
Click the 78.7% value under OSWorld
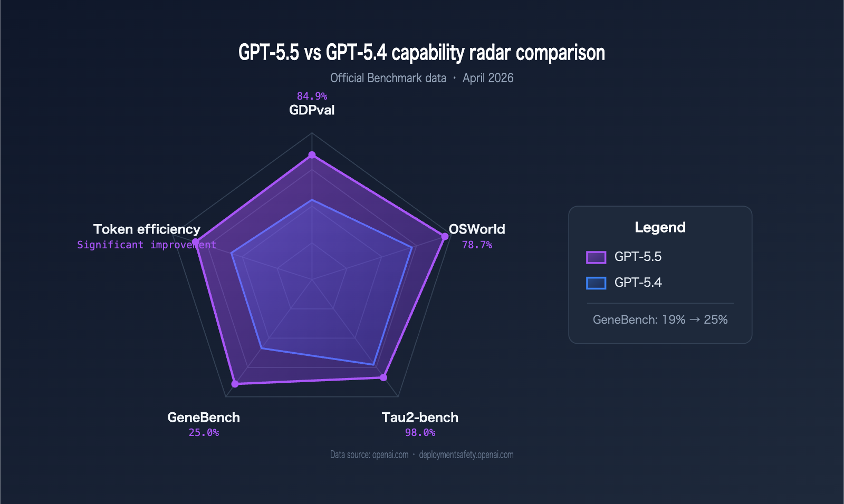(477, 245)
